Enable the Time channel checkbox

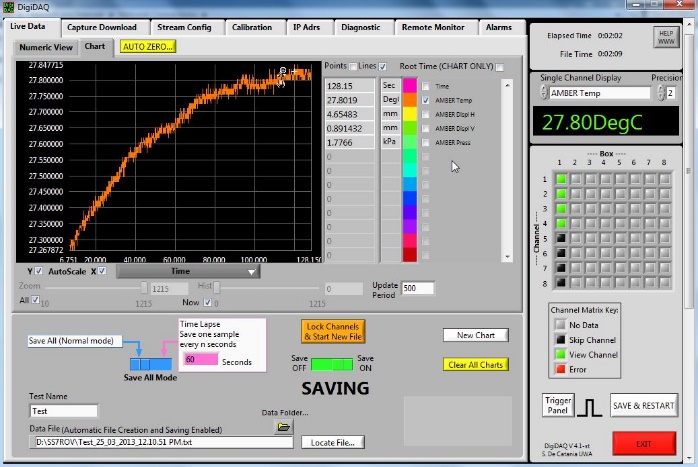click(426, 87)
